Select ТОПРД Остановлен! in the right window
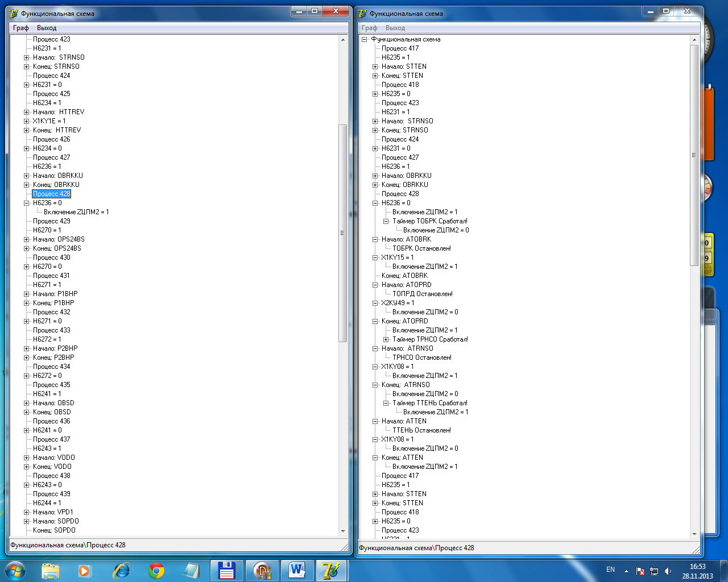The height and width of the screenshot is (582, 728). (x=423, y=294)
